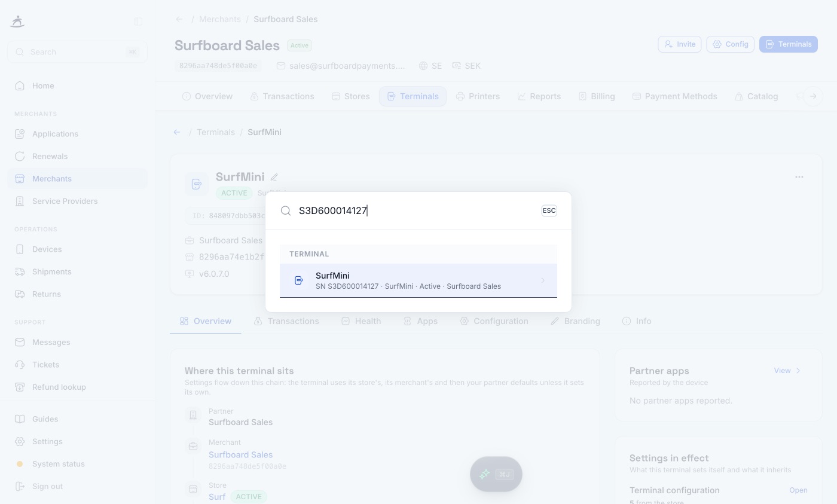Click Open link for Terminal configuration
Image resolution: width=837 pixels, height=504 pixels.
[x=798, y=490]
